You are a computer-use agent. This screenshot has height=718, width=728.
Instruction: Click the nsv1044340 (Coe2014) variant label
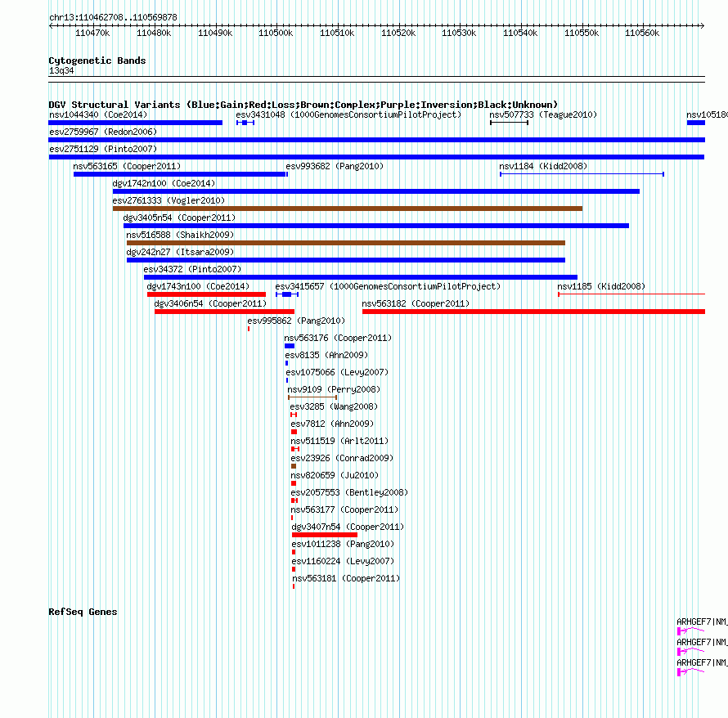coord(98,114)
